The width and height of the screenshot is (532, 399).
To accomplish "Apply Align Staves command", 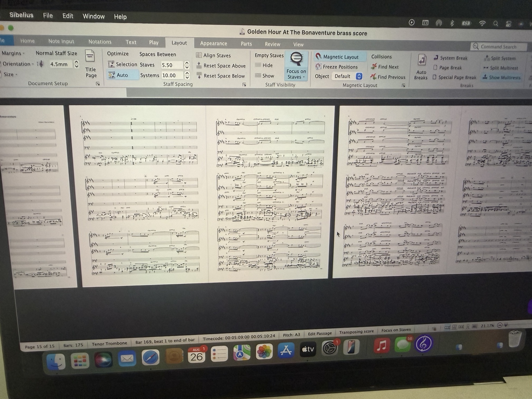I will click(x=213, y=55).
